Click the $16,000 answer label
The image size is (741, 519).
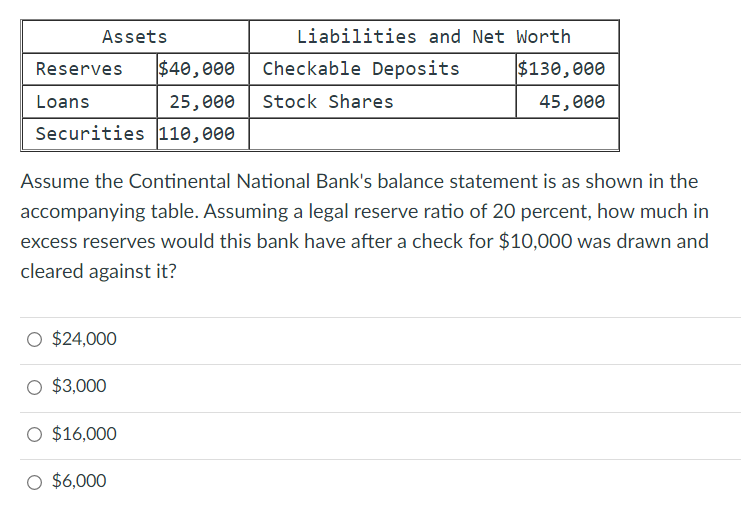(x=84, y=433)
